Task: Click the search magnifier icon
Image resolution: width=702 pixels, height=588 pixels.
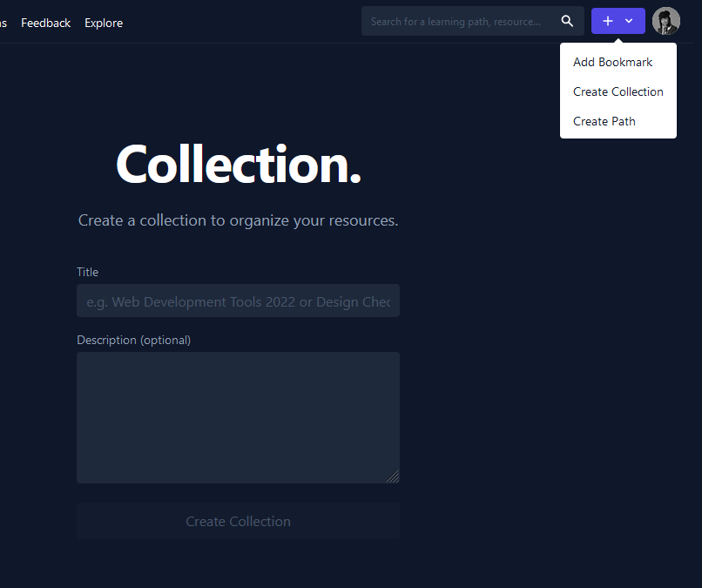Action: pyautogui.click(x=567, y=21)
